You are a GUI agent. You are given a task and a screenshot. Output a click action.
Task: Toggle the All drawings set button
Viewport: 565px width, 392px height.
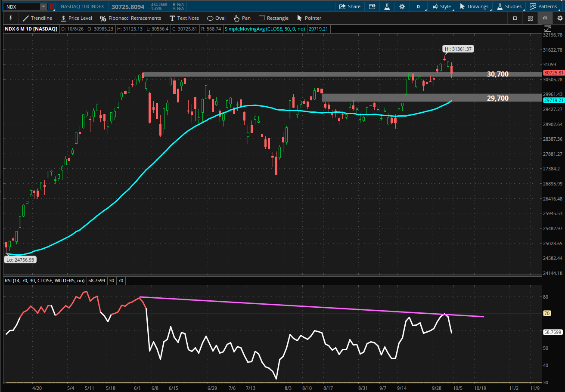click(x=545, y=18)
